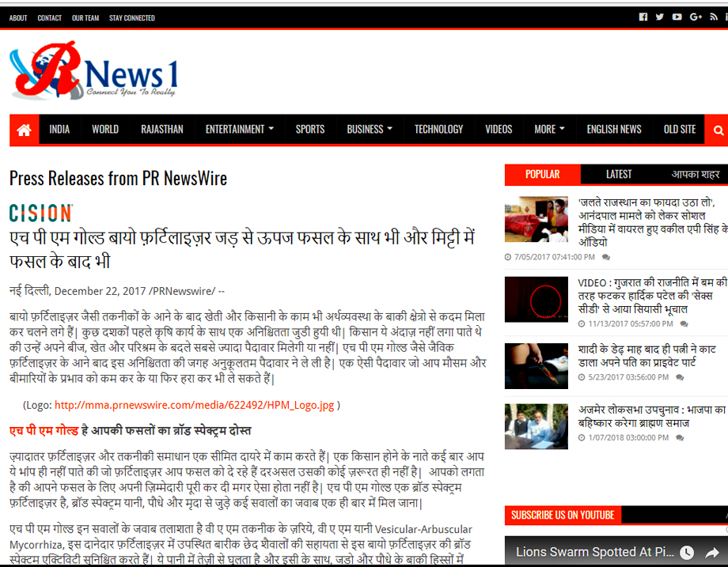Open the Google Plus icon
Screen dimensions: 728x567
pyautogui.click(x=696, y=17)
